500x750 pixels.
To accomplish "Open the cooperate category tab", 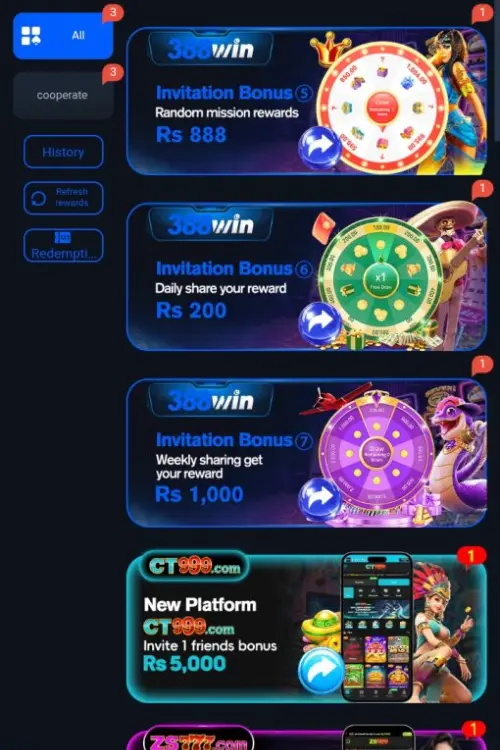I will (x=63, y=95).
